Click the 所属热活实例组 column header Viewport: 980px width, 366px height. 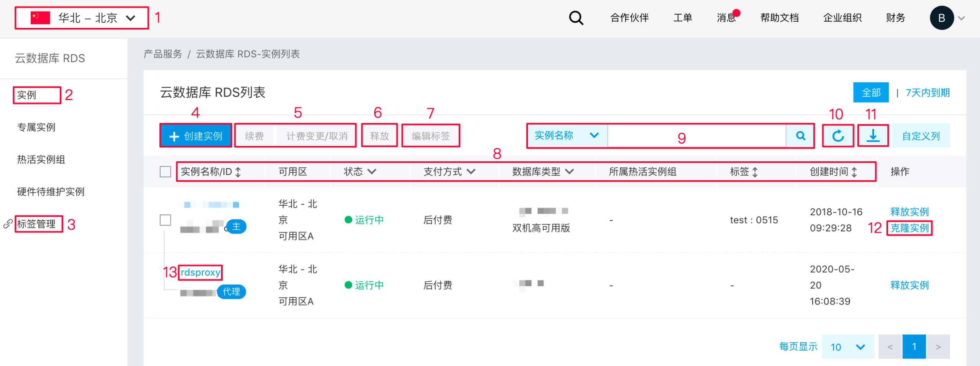(x=642, y=172)
